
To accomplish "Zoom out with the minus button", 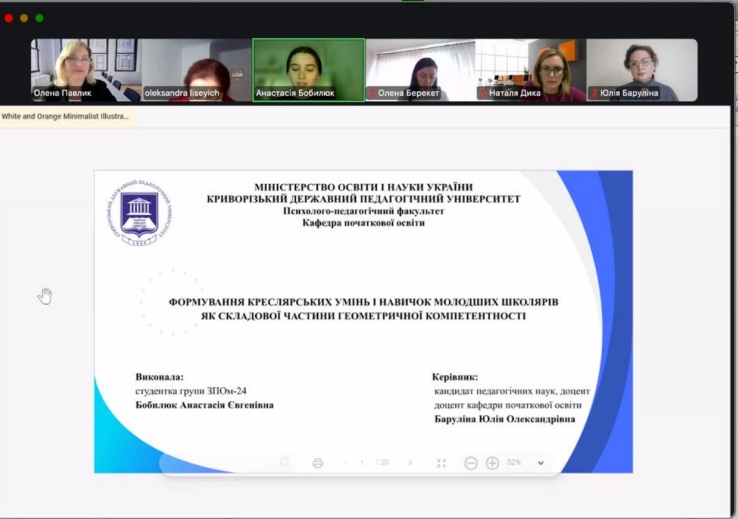I will tap(471, 463).
